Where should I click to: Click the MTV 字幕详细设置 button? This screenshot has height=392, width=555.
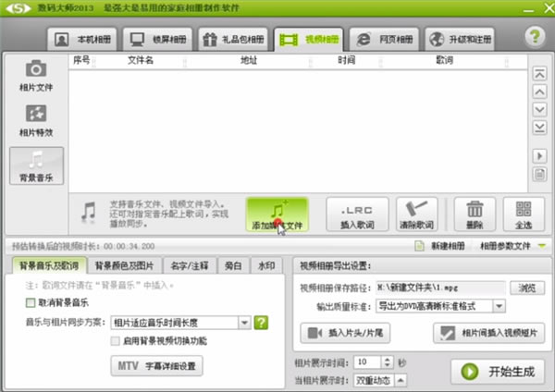pos(157,366)
